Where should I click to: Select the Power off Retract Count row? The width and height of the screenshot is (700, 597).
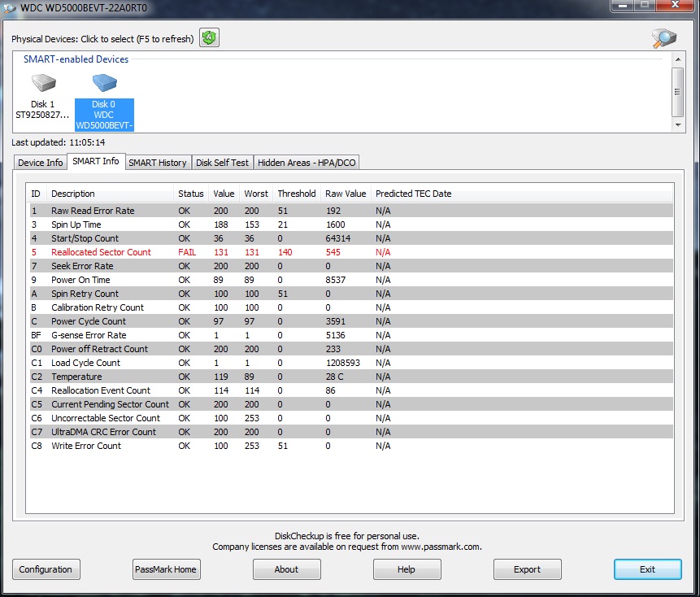351,349
